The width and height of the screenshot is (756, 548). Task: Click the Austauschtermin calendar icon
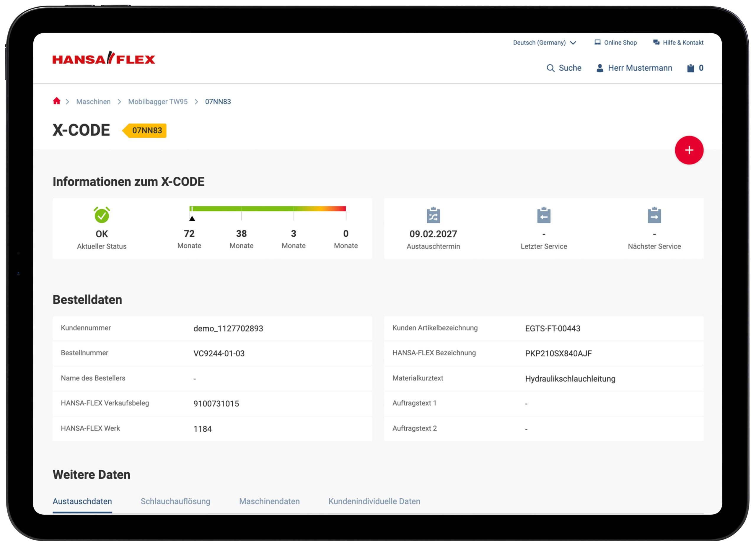click(433, 215)
